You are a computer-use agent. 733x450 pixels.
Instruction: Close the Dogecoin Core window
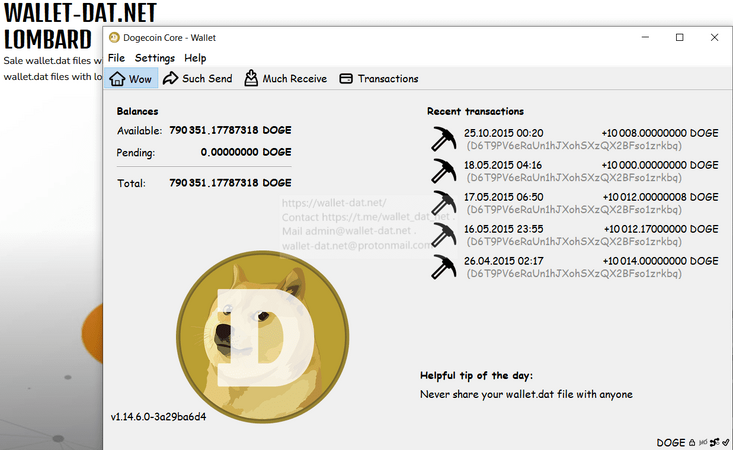tap(714, 37)
